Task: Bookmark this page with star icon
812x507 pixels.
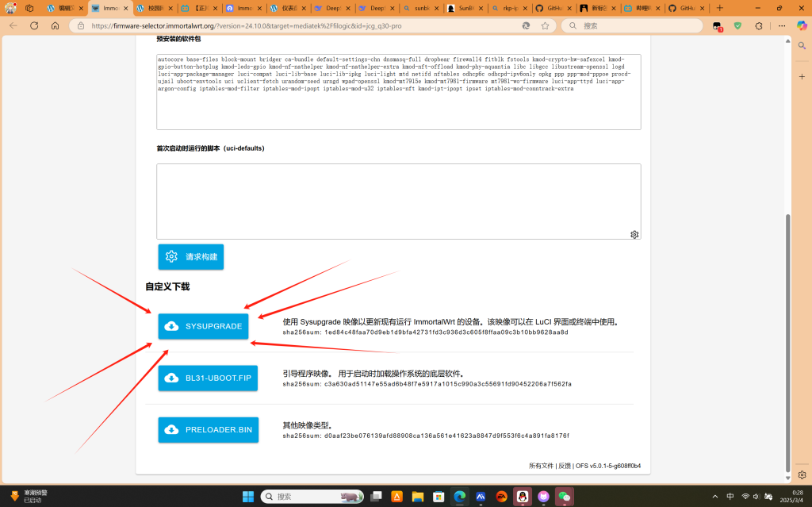Action: (545, 25)
